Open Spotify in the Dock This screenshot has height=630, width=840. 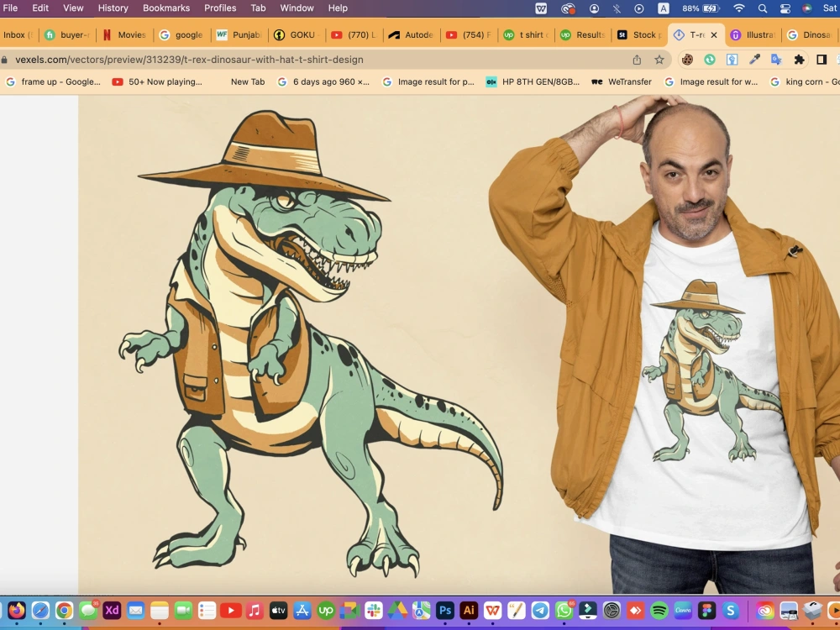click(x=659, y=610)
